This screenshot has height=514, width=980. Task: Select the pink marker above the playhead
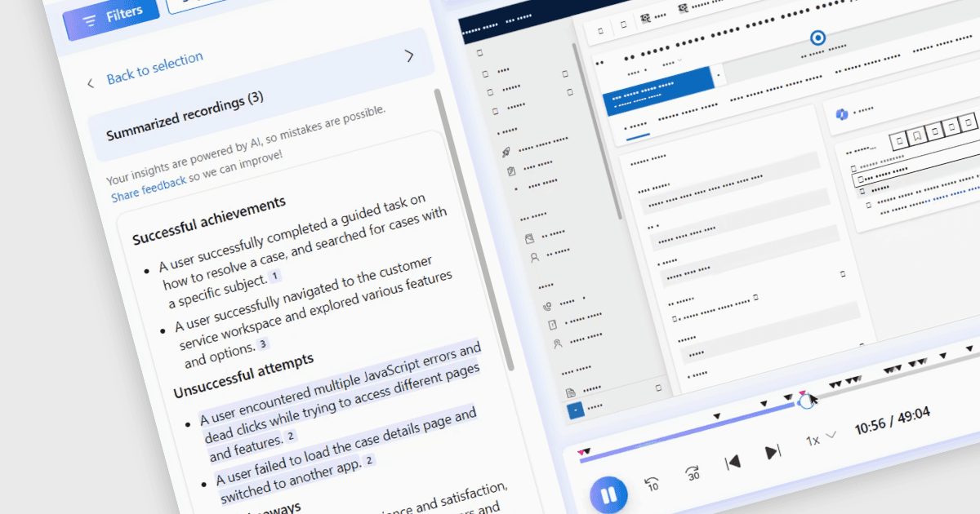pos(803,393)
